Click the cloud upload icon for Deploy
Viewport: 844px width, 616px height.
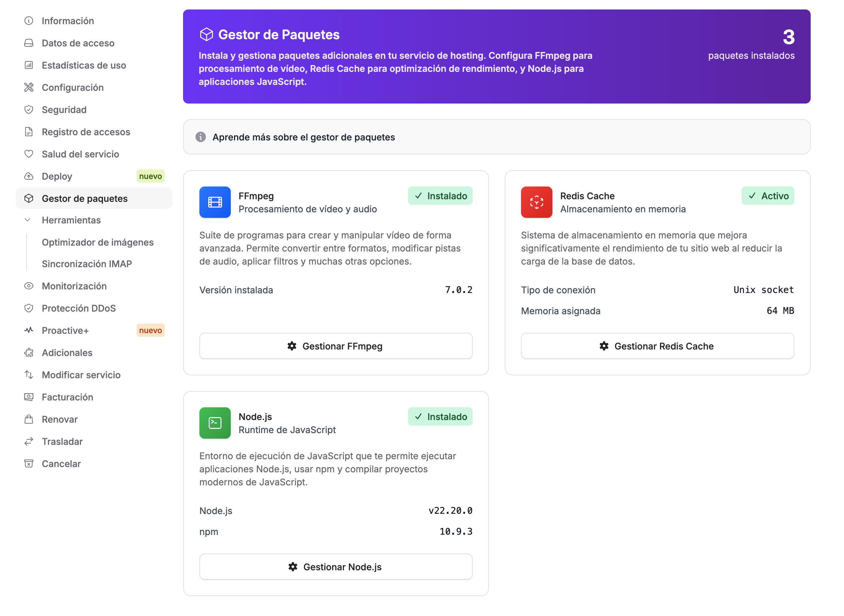pyautogui.click(x=29, y=176)
